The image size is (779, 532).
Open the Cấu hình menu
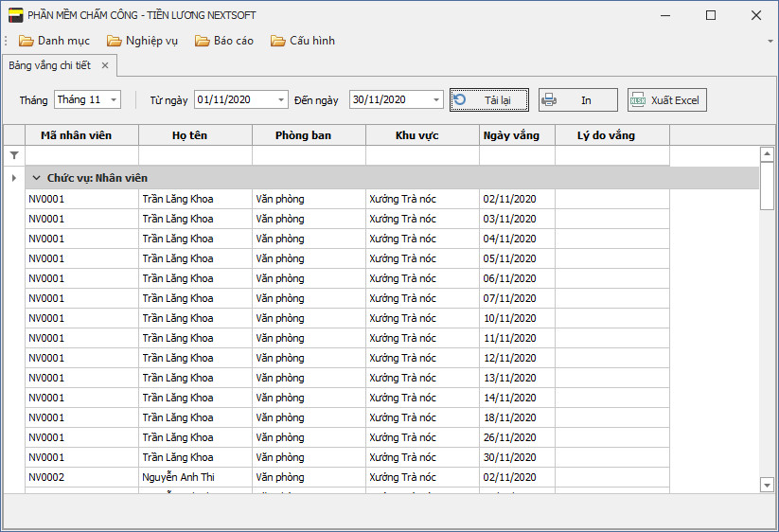click(303, 41)
